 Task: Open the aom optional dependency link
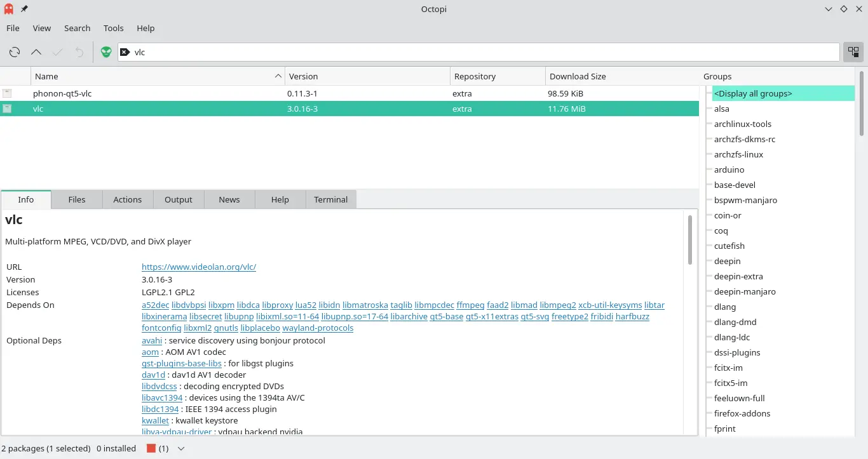(150, 352)
